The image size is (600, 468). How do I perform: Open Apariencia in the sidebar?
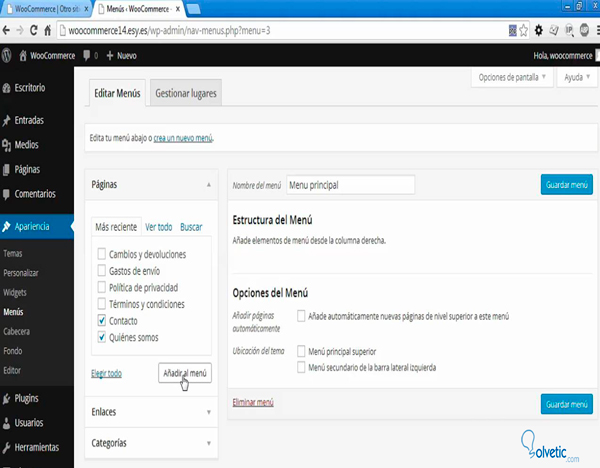point(37,226)
